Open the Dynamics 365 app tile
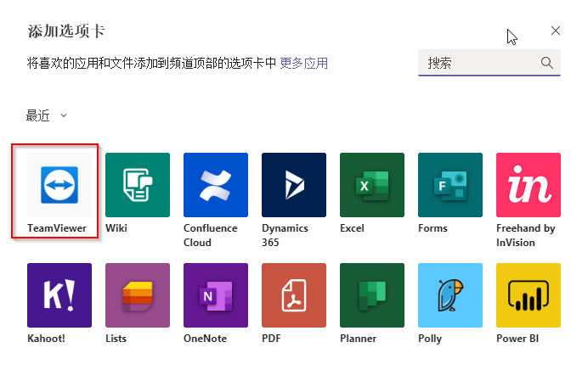 tap(294, 185)
